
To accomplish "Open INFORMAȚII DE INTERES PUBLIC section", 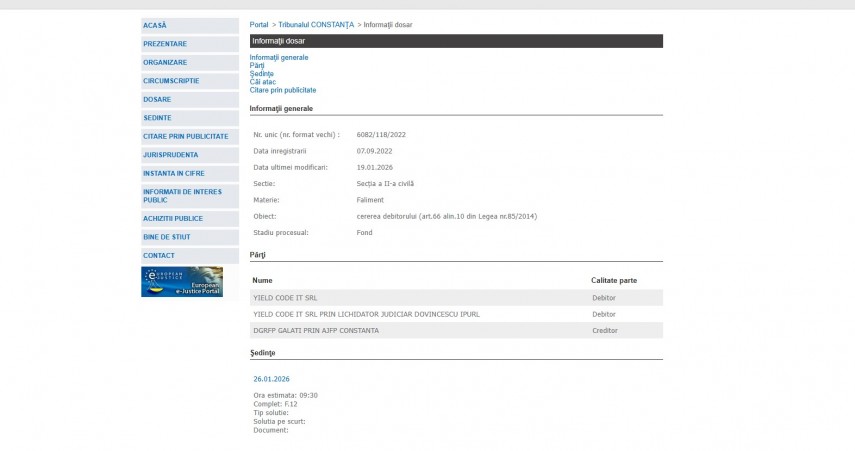I will click(x=183, y=195).
